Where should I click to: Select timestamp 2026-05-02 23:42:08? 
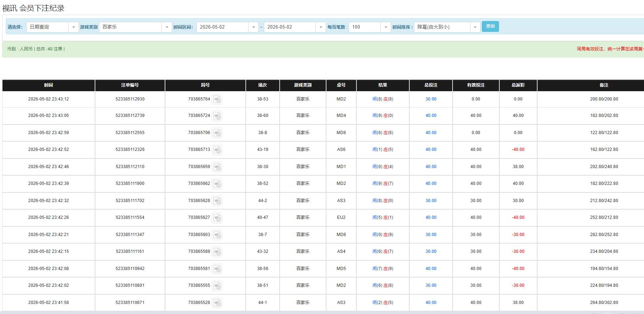click(49, 269)
